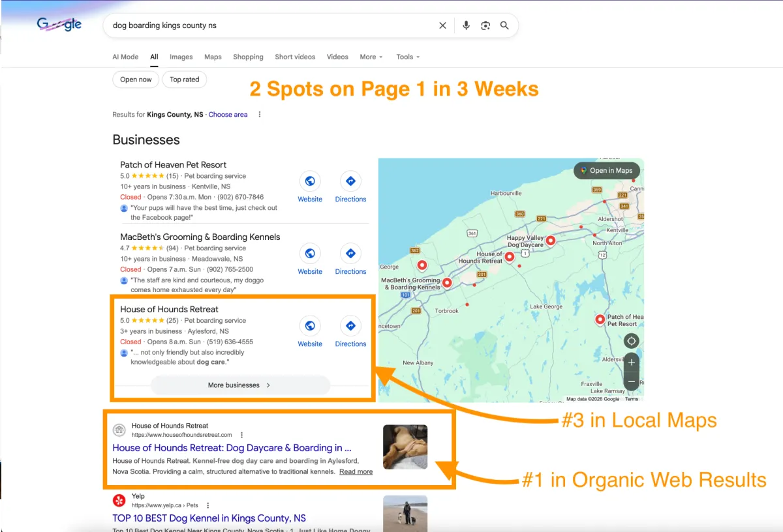Open more options beside Choose area
Viewport: 783px width, 532px height.
click(260, 114)
